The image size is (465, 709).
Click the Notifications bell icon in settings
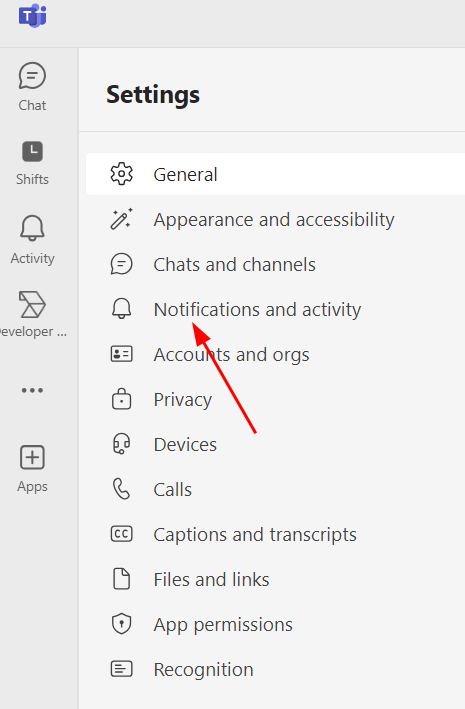tap(122, 309)
